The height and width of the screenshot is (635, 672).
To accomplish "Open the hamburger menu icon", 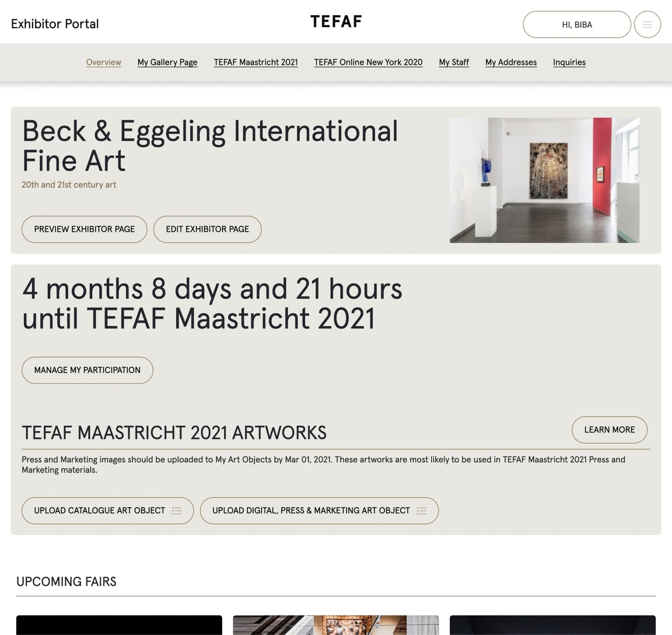I will 647,25.
